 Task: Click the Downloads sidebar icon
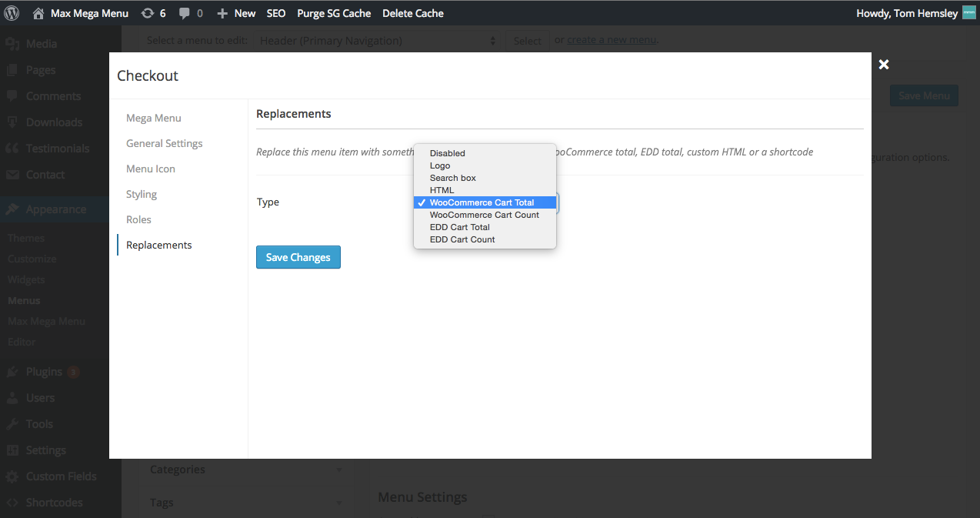coord(12,122)
